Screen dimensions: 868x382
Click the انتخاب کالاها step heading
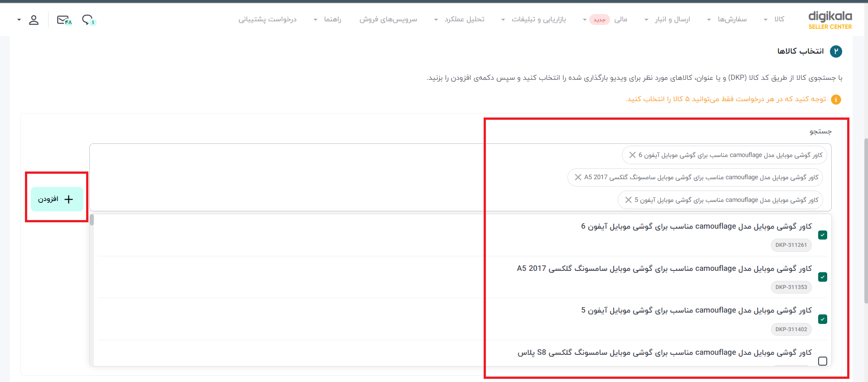coord(800,51)
